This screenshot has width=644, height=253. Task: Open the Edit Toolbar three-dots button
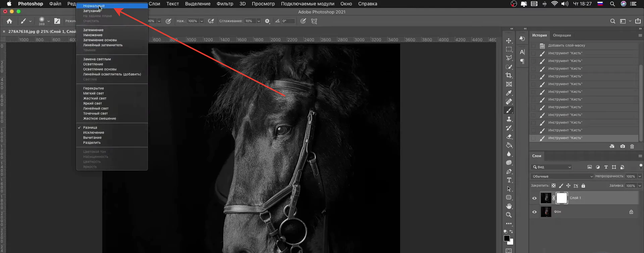click(x=509, y=224)
